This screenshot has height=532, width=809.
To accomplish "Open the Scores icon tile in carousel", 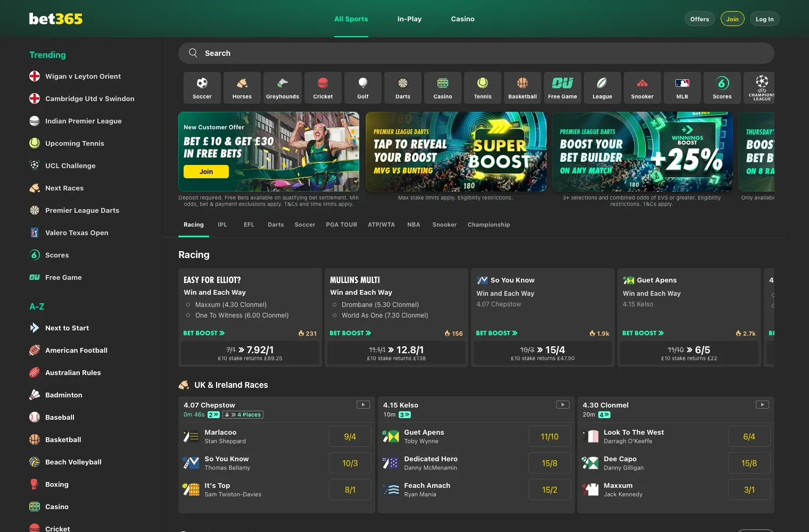I will coord(722,87).
